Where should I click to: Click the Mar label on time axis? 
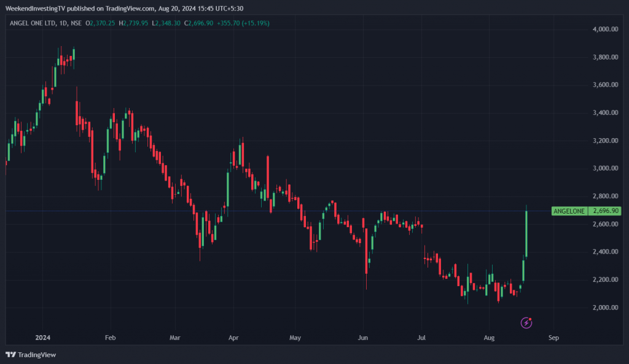(175, 338)
